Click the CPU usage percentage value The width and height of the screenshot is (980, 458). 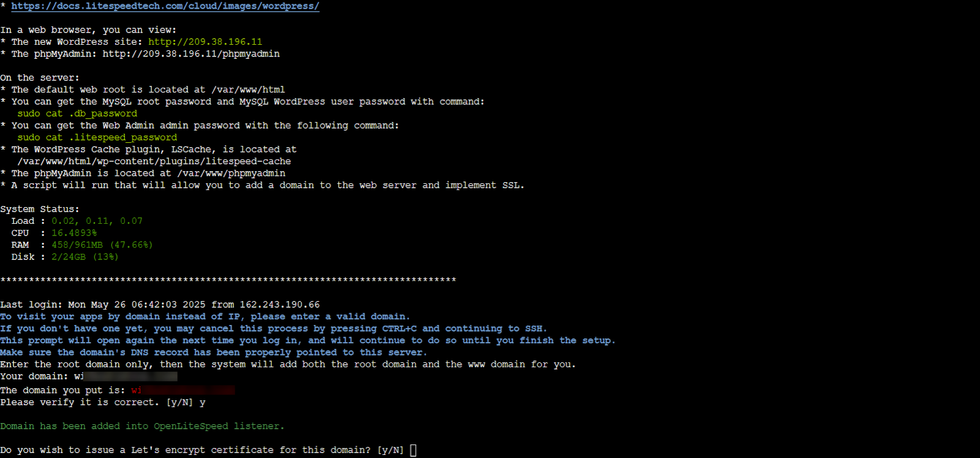[74, 233]
